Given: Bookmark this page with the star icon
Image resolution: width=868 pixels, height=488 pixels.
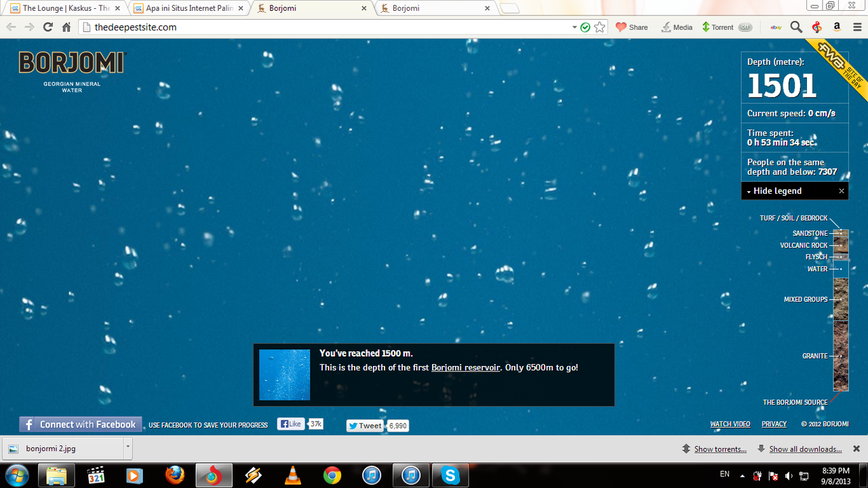Looking at the screenshot, I should pos(599,27).
